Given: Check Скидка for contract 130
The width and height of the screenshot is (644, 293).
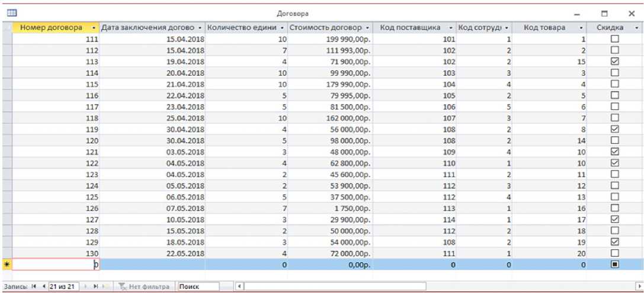Looking at the screenshot, I should [x=615, y=253].
